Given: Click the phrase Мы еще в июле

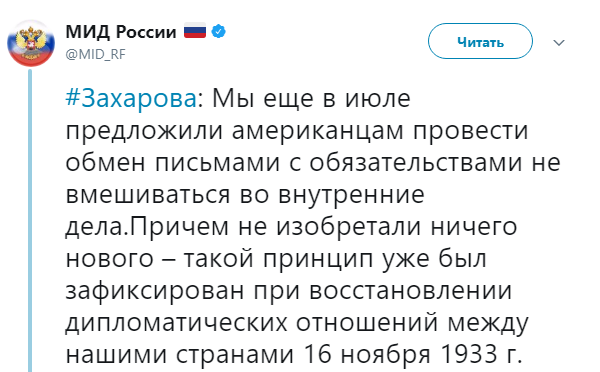Looking at the screenshot, I should (311, 98).
